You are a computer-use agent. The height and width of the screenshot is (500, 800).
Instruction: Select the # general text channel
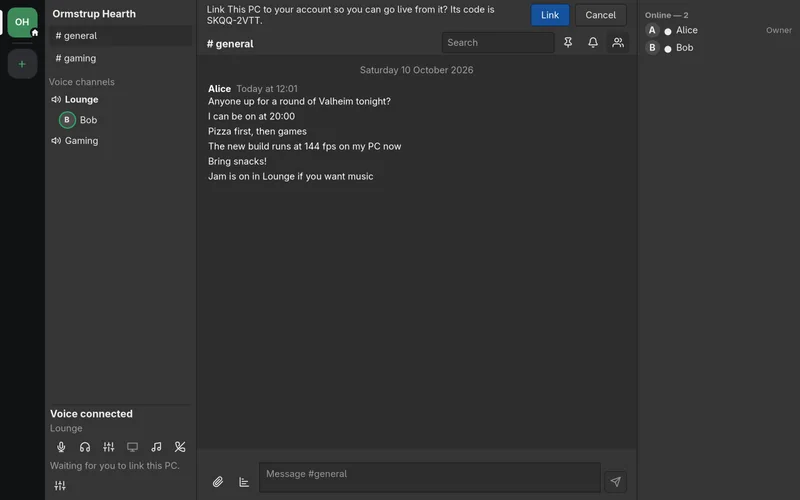tap(120, 36)
